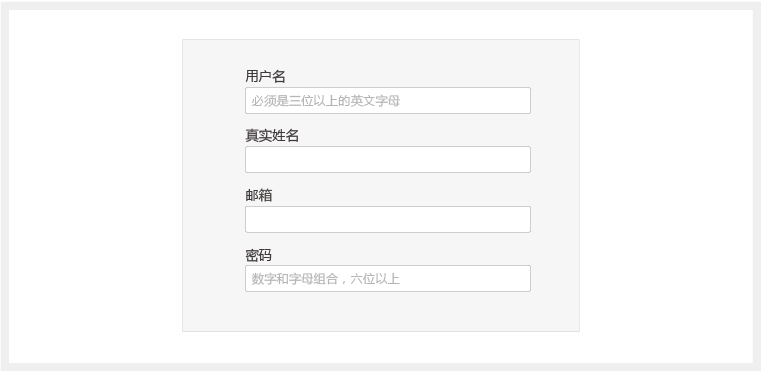Image resolution: width=761 pixels, height=371 pixels.
Task: Click the 真实姓名 label
Action: (x=272, y=135)
